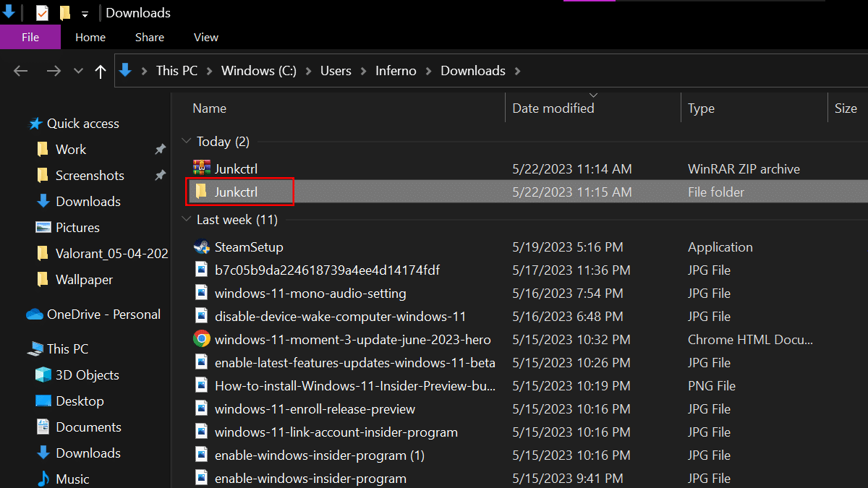Select the Junkctrl WinRAR ZIP archive icon
Viewport: 868px width, 488px height.
pos(202,169)
